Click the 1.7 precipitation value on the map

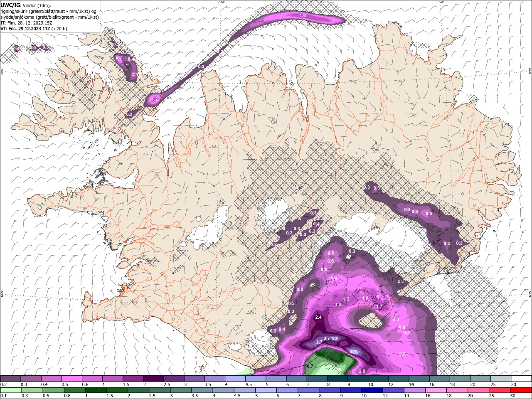point(379,307)
